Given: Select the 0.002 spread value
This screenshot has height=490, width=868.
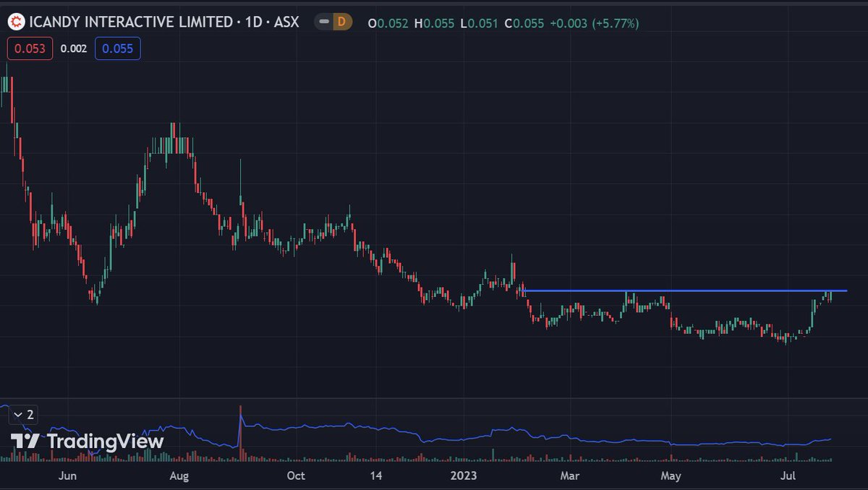Looking at the screenshot, I should pos(73,48).
